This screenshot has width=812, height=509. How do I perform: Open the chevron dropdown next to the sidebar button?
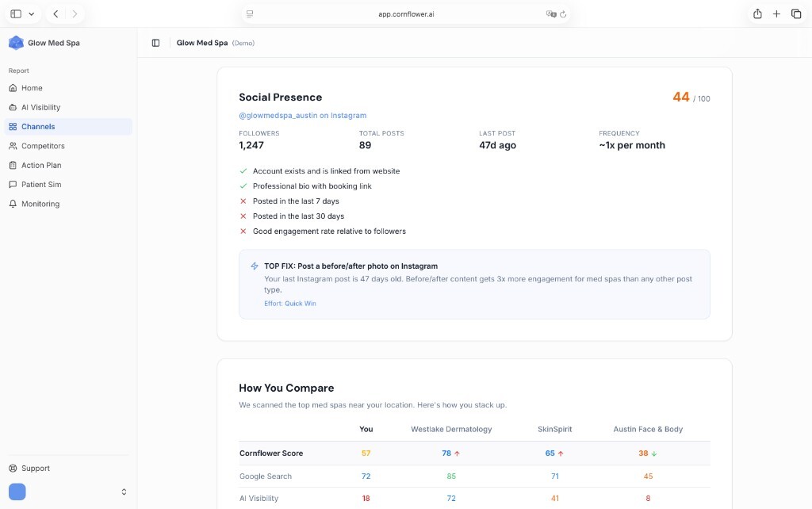[x=32, y=13]
